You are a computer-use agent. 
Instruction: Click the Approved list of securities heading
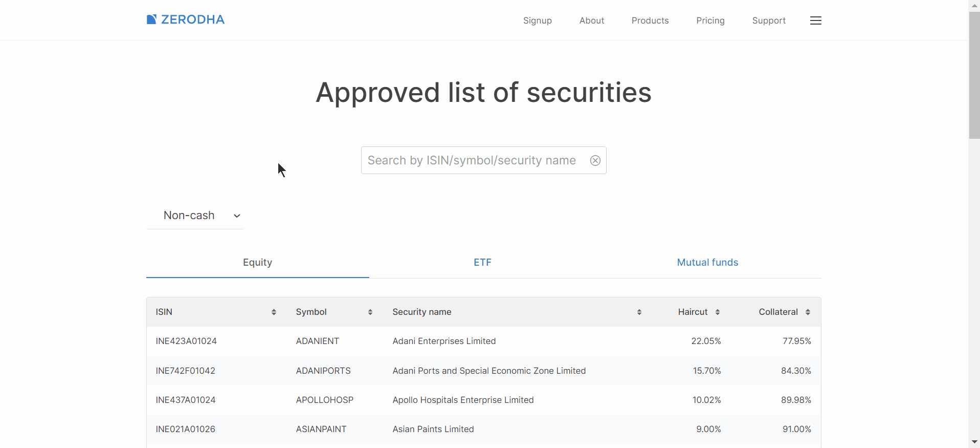point(483,93)
